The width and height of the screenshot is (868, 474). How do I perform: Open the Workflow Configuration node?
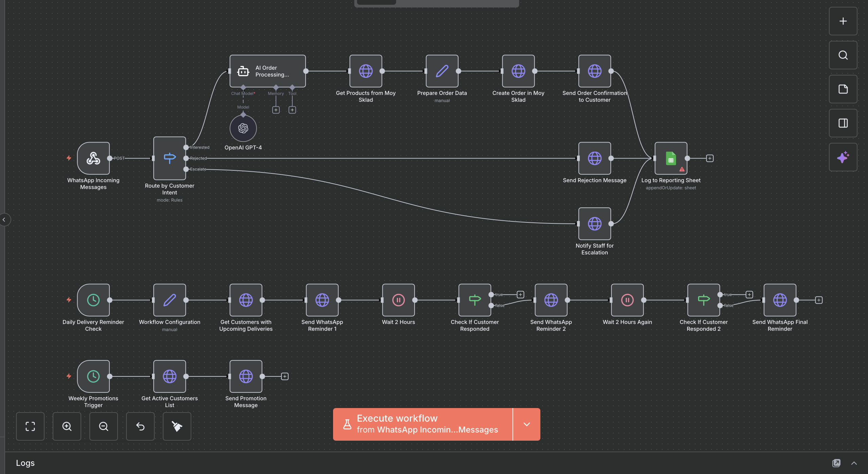tap(170, 300)
